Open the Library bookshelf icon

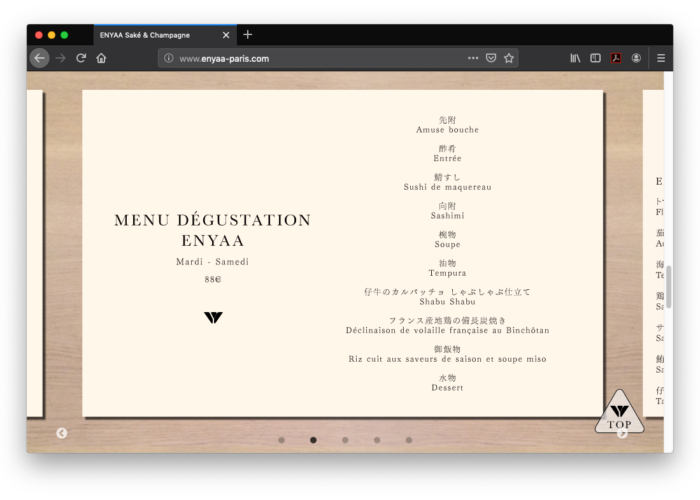tap(576, 58)
